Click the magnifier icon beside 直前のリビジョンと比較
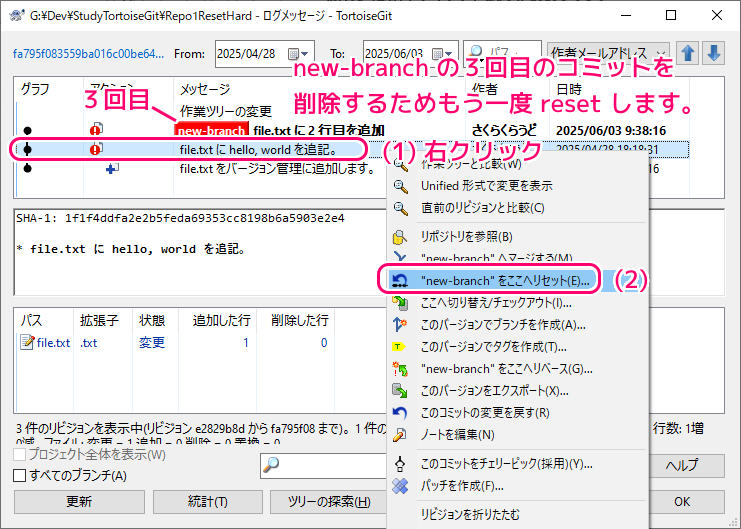Viewport: 741px width, 529px height. point(400,208)
